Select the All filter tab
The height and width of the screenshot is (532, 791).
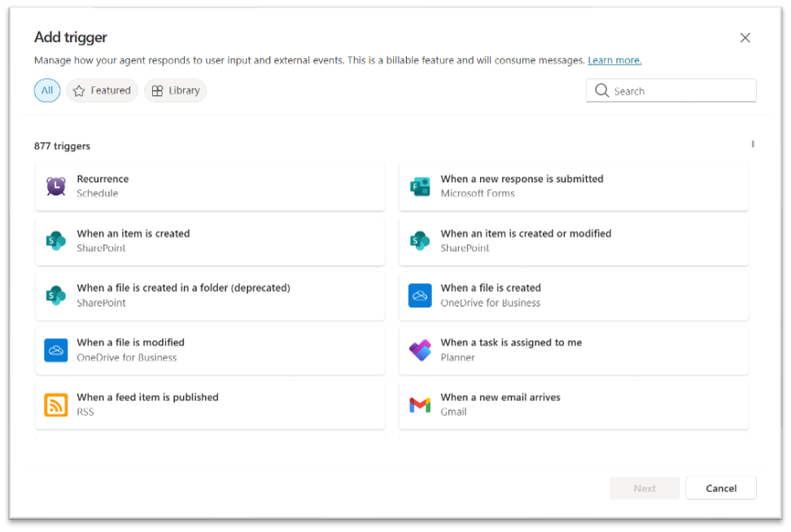[x=47, y=90]
